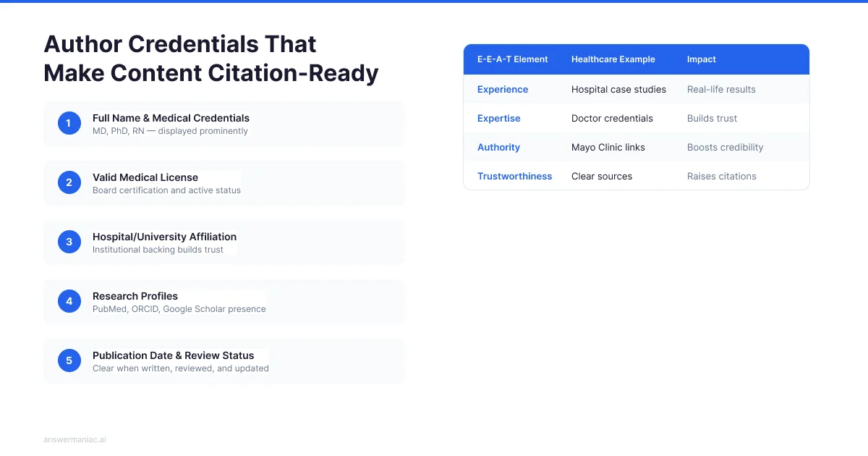Viewport: 868px width, 456px height.
Task: Select "PubMed, ORCID, Google Scholar presence" text
Action: click(179, 309)
